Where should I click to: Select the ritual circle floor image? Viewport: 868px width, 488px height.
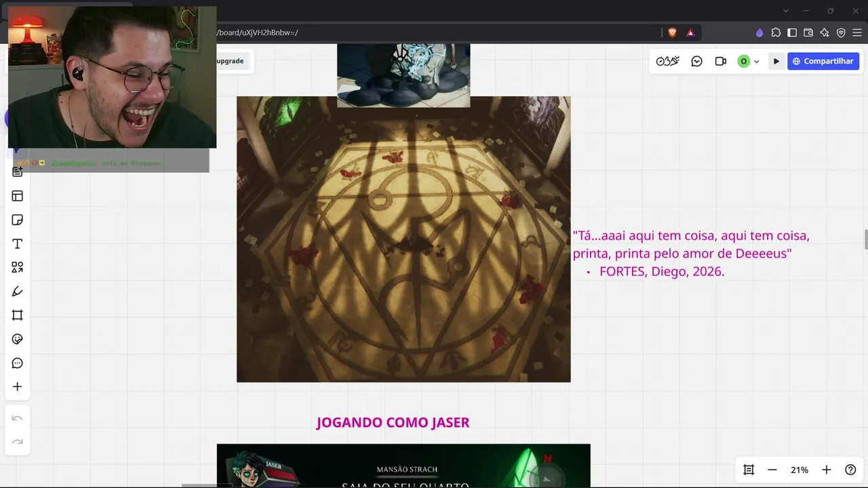403,239
